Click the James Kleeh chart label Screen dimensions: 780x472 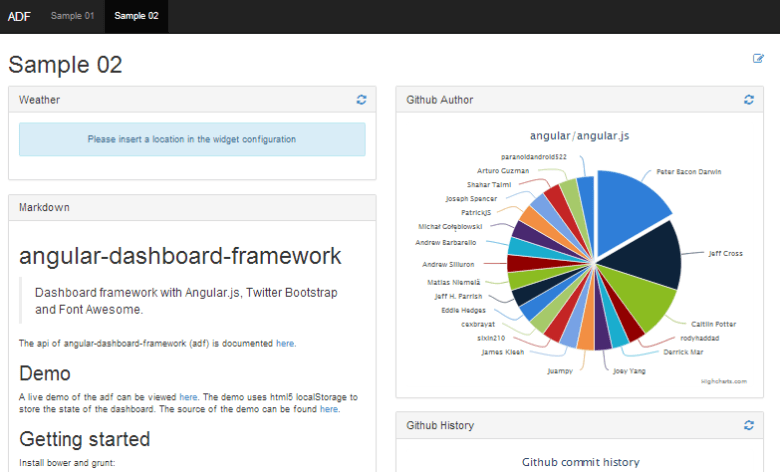click(502, 352)
